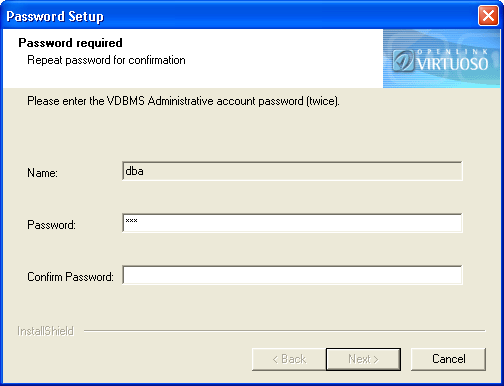This screenshot has width=504, height=386.
Task: Click the OpenLink Virtuoso checkmark logo icon
Action: (x=403, y=61)
